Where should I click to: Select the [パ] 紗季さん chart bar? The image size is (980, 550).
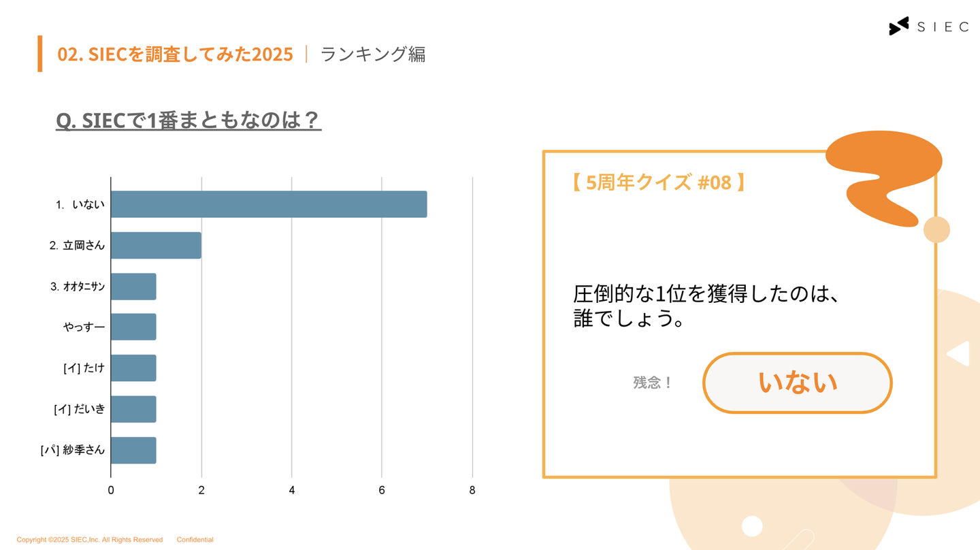133,450
